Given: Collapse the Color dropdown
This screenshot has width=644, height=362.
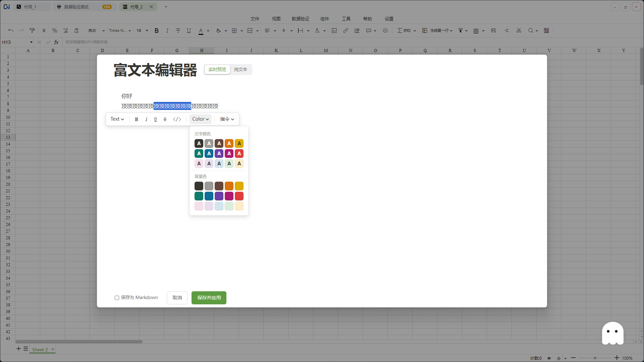Looking at the screenshot, I should [x=200, y=119].
